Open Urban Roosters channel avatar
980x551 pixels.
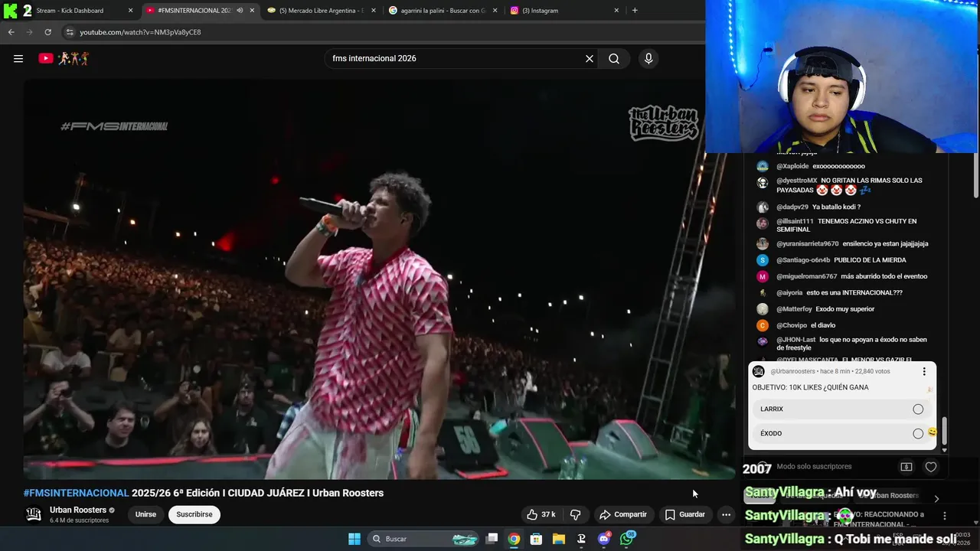coord(34,514)
